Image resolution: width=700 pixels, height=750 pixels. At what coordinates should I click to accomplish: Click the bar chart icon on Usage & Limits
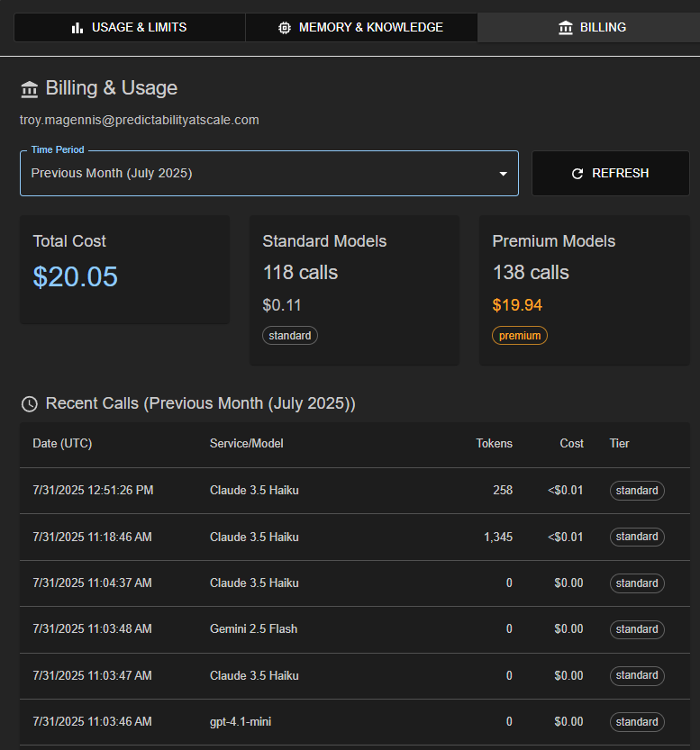point(77,28)
